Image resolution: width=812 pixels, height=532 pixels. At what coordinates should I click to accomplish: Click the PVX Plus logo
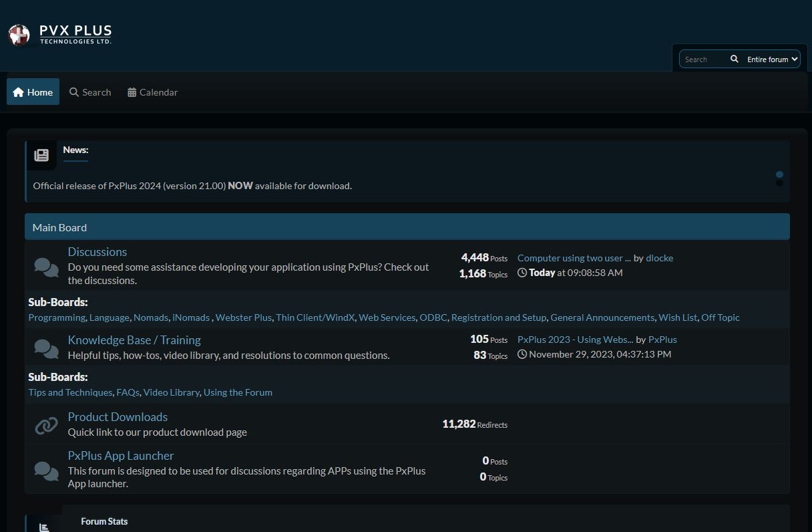click(59, 34)
